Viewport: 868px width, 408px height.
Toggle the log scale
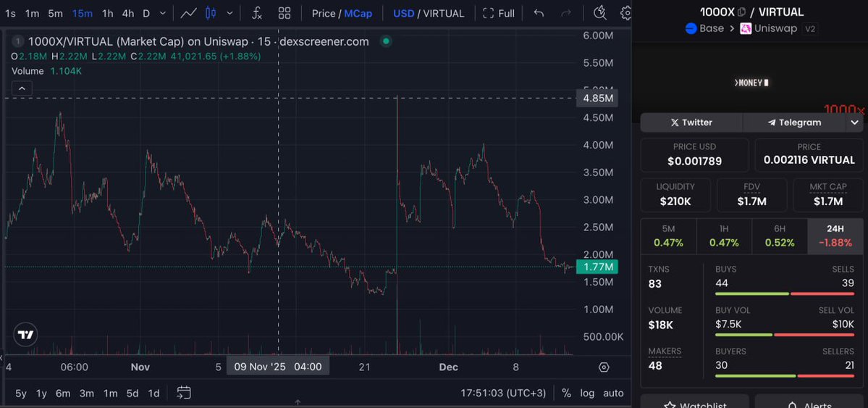click(x=587, y=393)
